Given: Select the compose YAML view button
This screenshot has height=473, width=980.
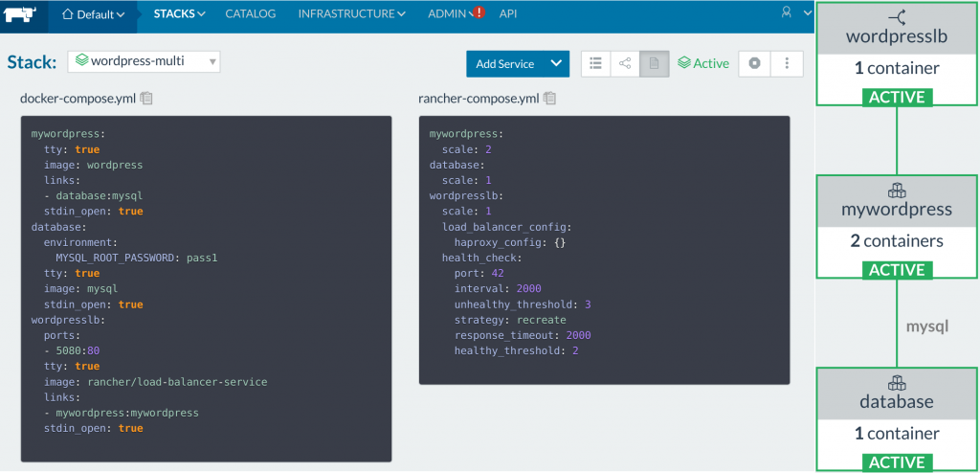Looking at the screenshot, I should click(654, 63).
